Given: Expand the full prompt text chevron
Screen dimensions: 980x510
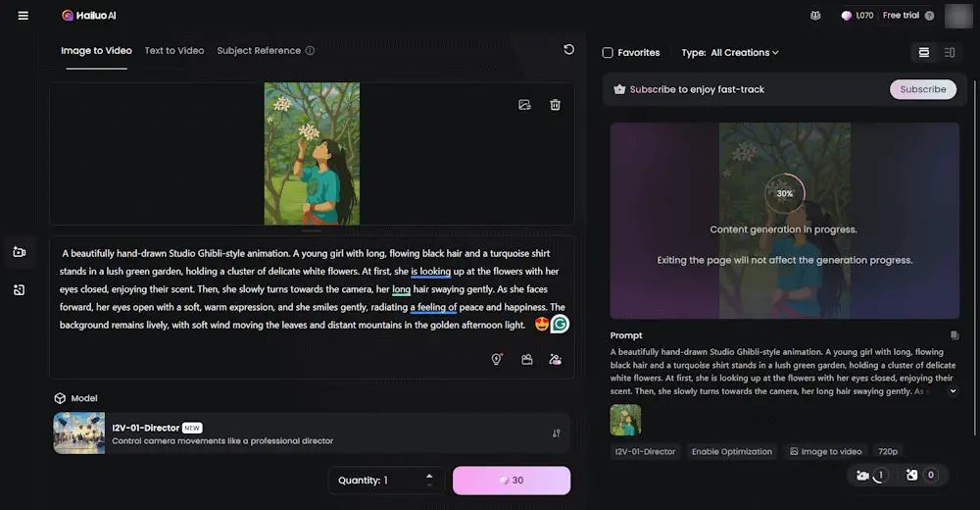Looking at the screenshot, I should [x=953, y=391].
